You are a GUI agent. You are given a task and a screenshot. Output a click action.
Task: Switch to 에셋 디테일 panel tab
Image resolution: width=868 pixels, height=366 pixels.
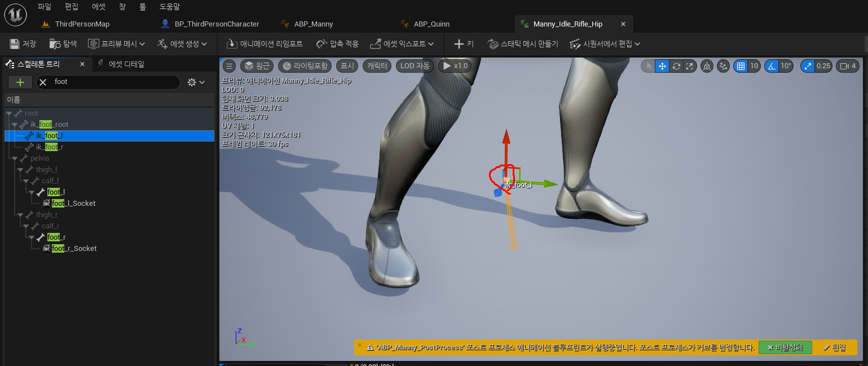coord(121,64)
